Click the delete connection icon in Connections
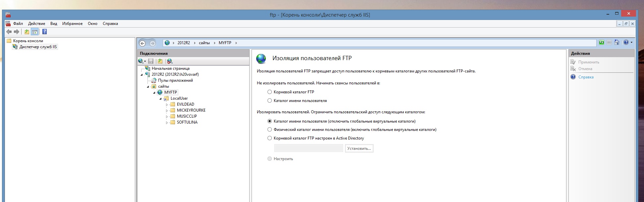The image size is (644, 202). click(170, 61)
